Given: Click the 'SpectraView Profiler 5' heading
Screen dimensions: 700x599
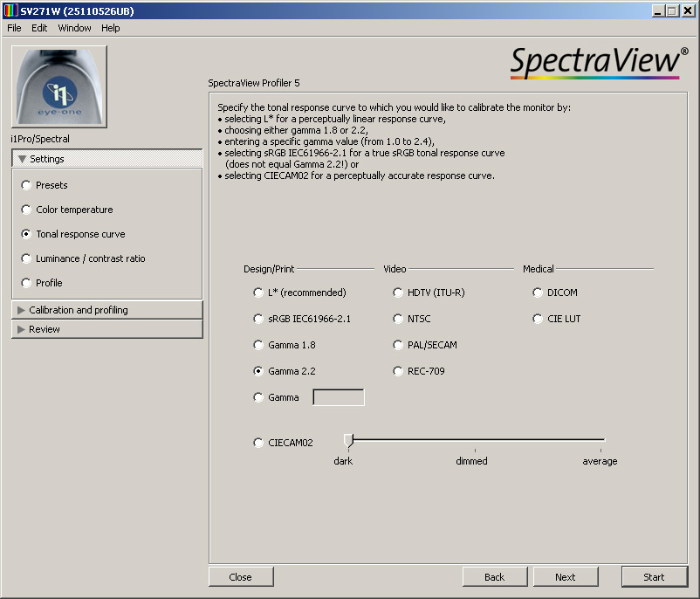Looking at the screenshot, I should 254,83.
